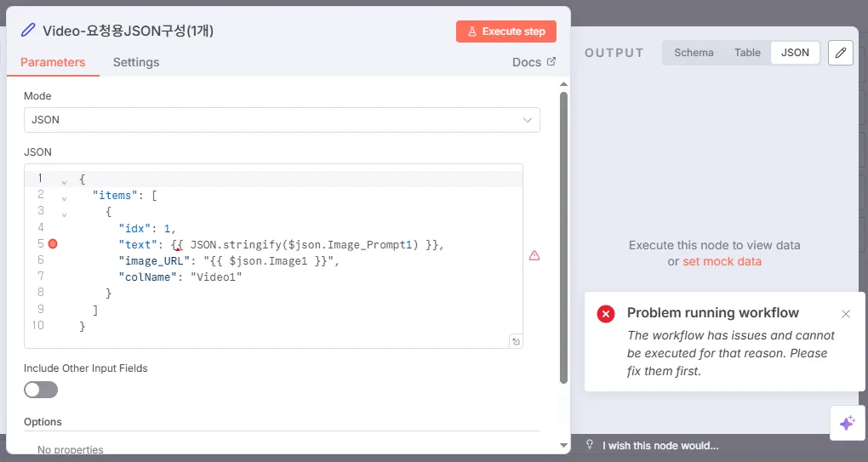Collapse the object fold arrow on line 3
Screen dimensions: 868x462
(64, 214)
